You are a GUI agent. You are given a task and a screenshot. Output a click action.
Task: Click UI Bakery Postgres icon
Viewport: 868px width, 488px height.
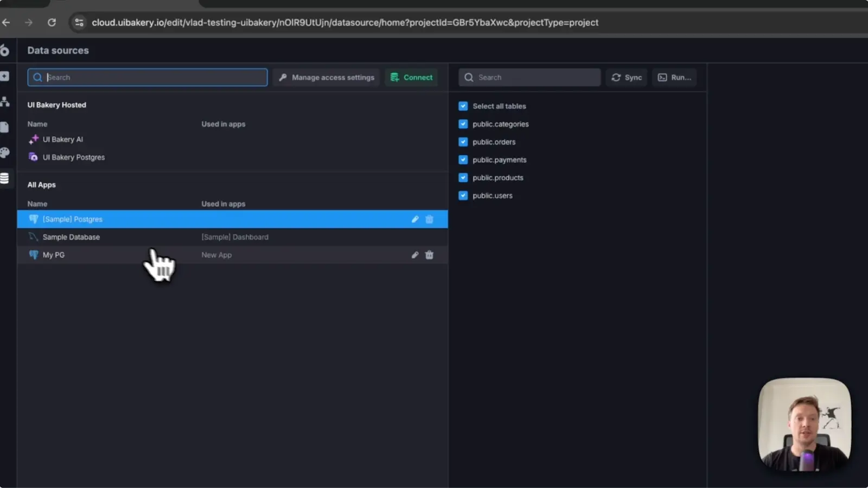coord(34,157)
